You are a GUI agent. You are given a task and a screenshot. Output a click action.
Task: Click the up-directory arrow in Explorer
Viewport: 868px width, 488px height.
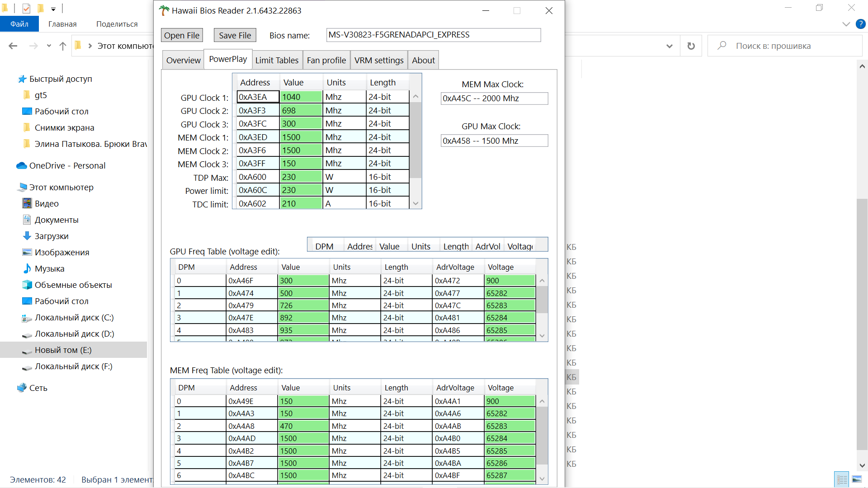tap(63, 46)
